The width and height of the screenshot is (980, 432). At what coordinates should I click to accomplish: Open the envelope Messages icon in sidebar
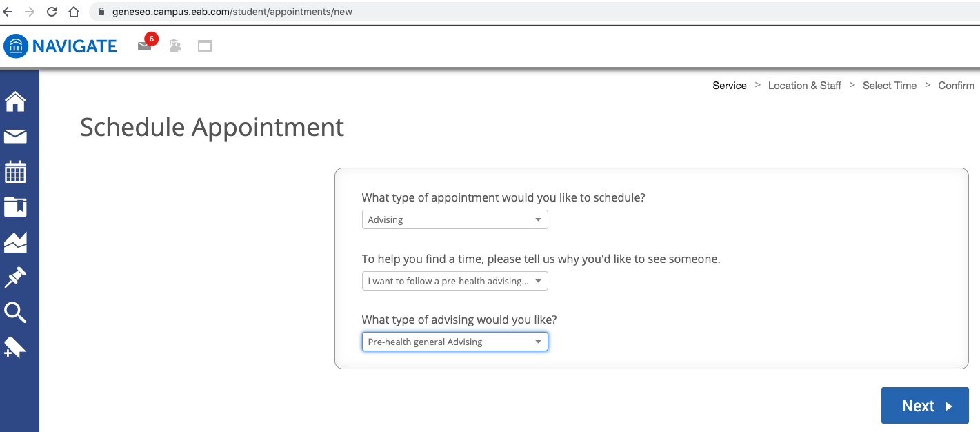pyautogui.click(x=15, y=137)
